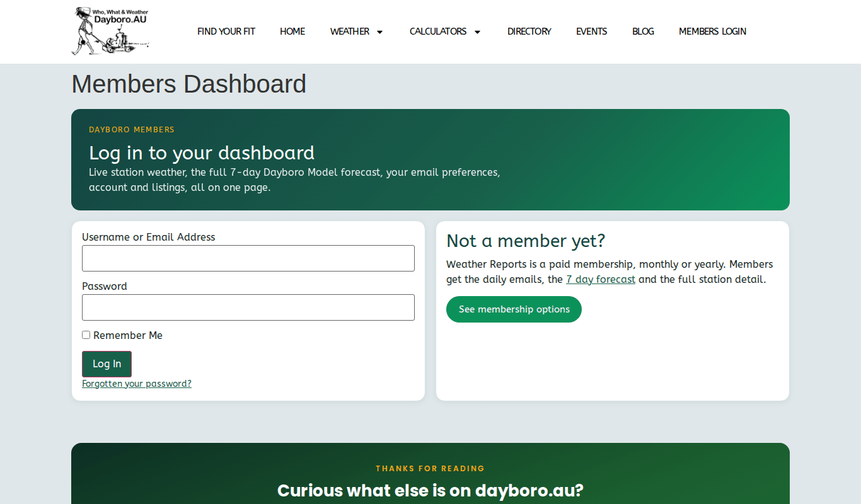Screen dimensions: 861x504
Task: Tick the Remember Me checkbox
Action: point(86,335)
